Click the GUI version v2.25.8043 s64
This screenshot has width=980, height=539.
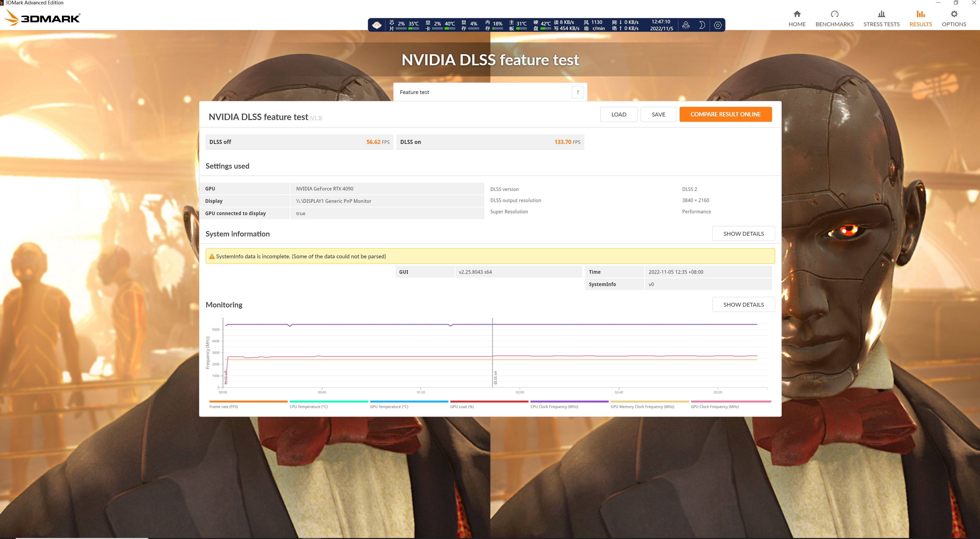click(x=475, y=272)
